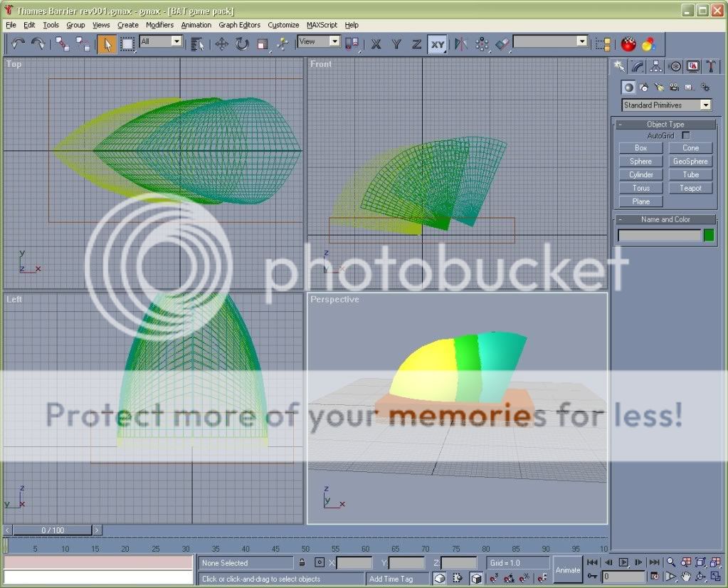Toggle the XY axis constraint

(x=437, y=44)
